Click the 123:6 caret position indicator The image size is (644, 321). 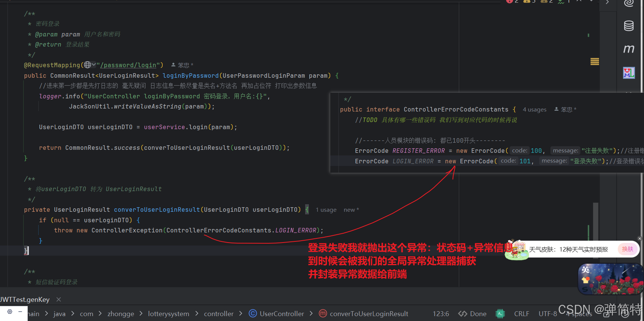pyautogui.click(x=441, y=314)
